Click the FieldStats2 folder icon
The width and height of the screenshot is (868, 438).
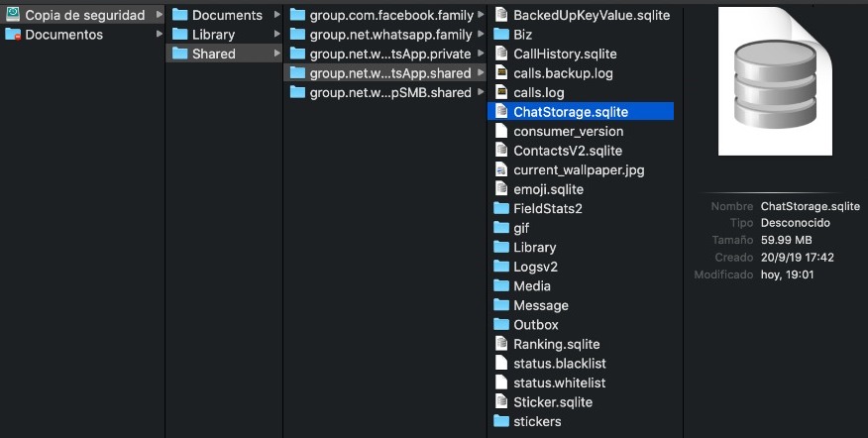(501, 208)
